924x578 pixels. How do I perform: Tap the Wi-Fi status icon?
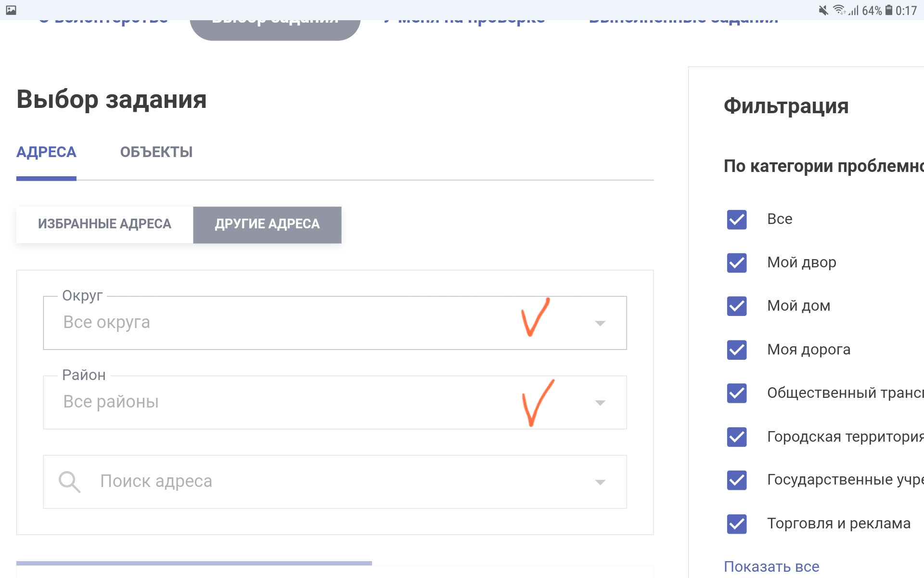839,10
